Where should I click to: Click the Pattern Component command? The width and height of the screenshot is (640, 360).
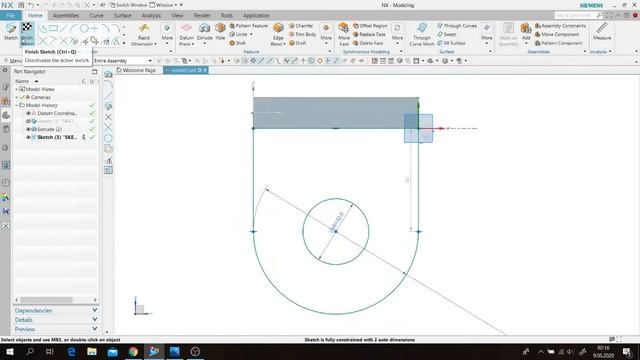click(x=558, y=43)
